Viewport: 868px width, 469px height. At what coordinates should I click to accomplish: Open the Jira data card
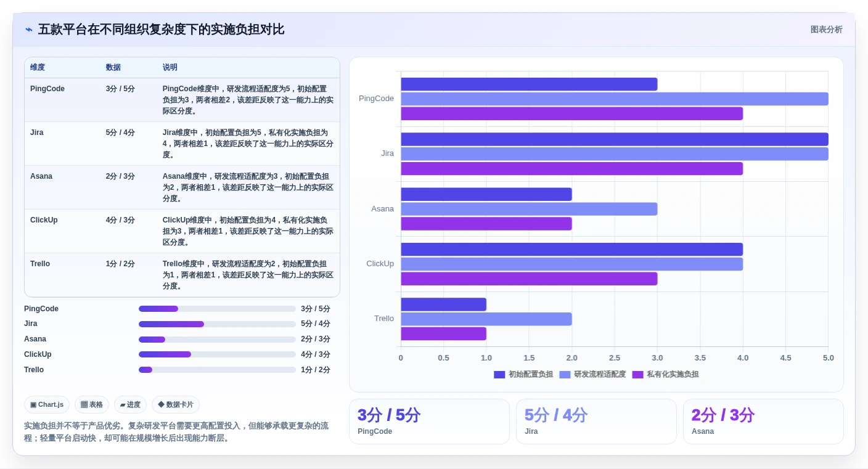click(596, 422)
